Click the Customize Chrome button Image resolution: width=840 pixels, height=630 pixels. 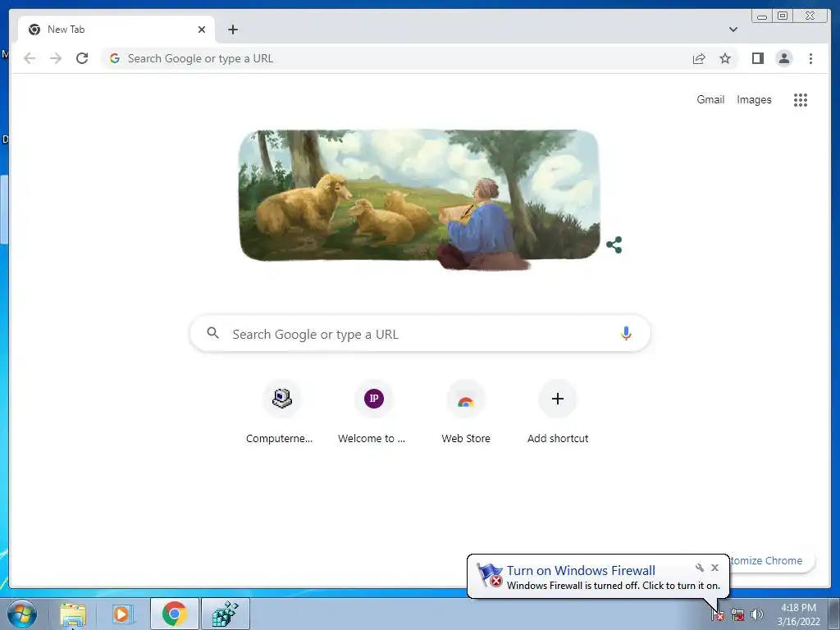pyautogui.click(x=773, y=560)
